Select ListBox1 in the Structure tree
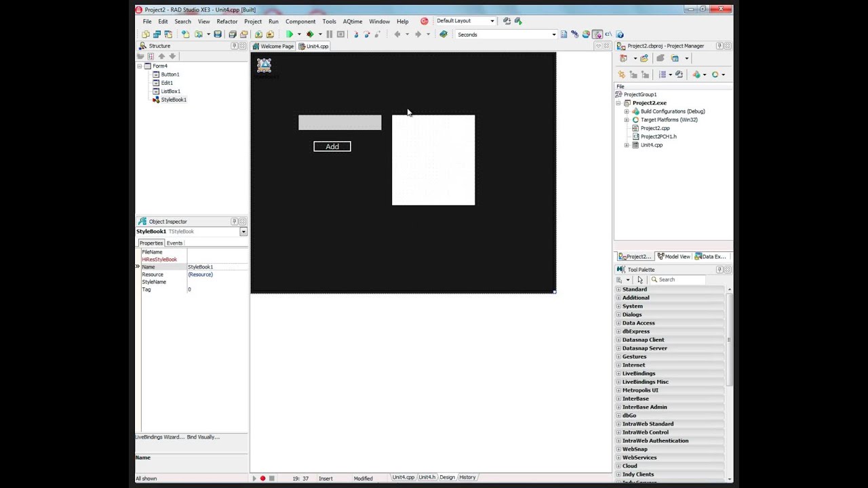868x488 pixels. [x=171, y=91]
